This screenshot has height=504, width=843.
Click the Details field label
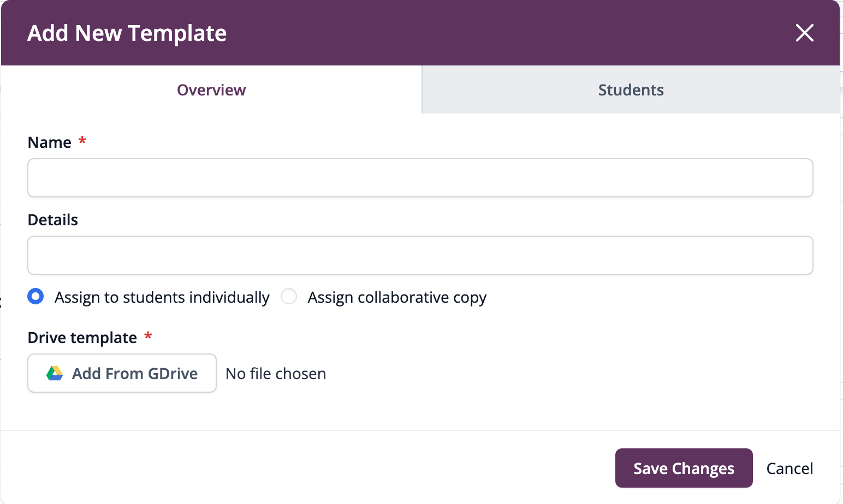52,219
